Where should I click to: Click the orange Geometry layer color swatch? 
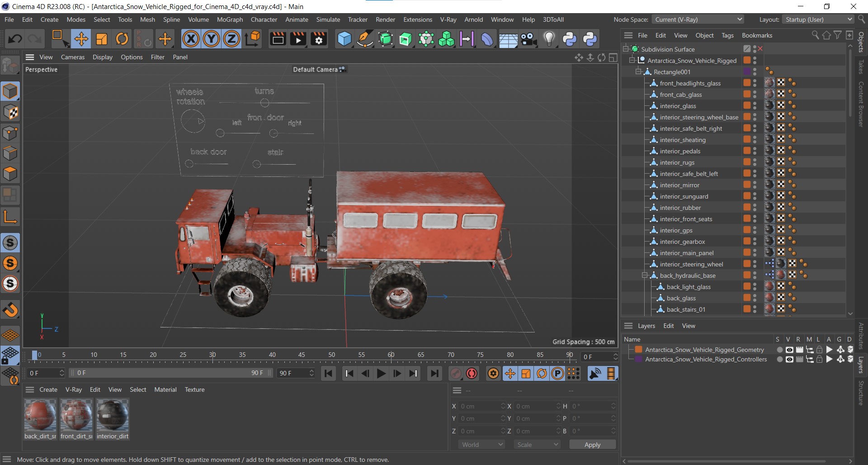point(638,350)
